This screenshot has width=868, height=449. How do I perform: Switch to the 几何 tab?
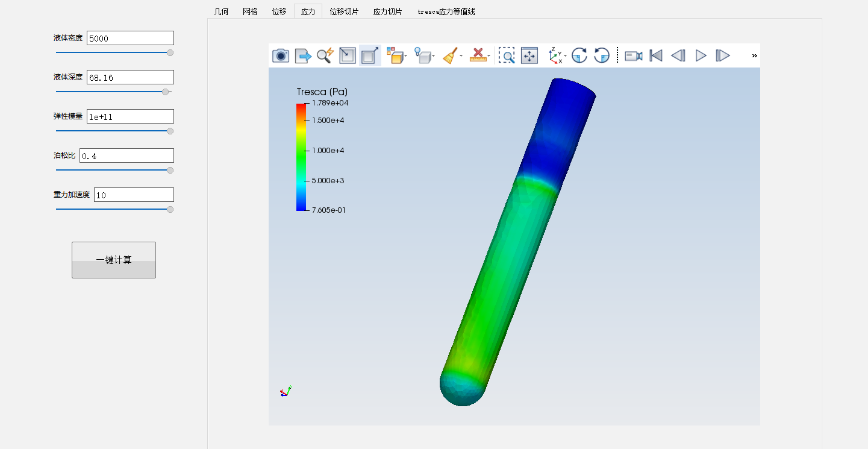[221, 11]
